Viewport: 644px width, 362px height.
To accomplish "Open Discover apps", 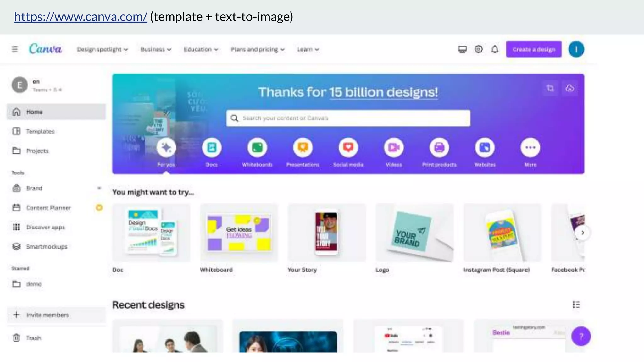I will coord(56,227).
